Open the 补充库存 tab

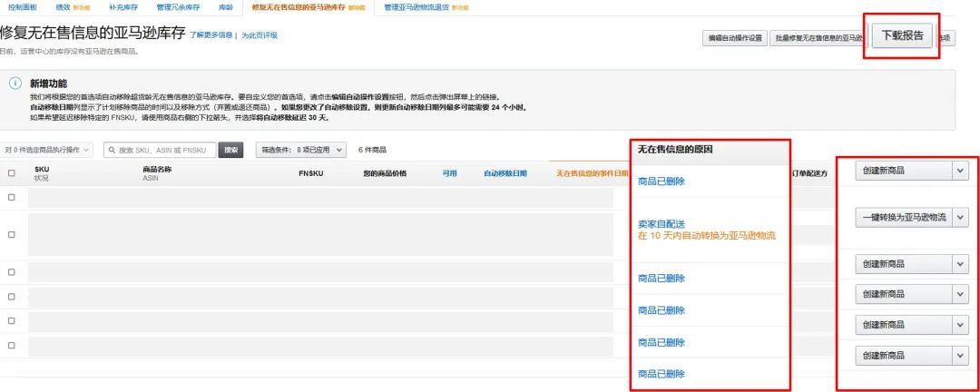(x=123, y=7)
